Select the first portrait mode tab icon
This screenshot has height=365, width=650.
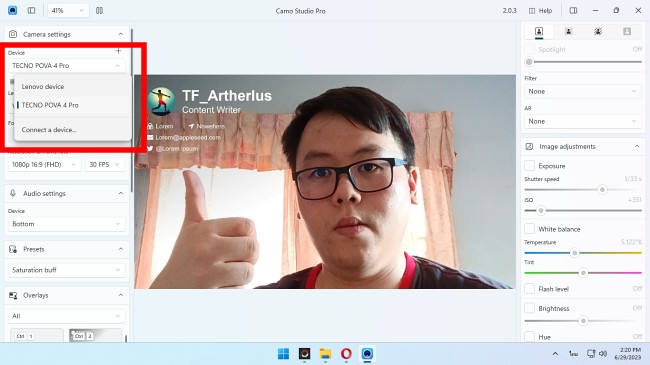[x=539, y=32]
